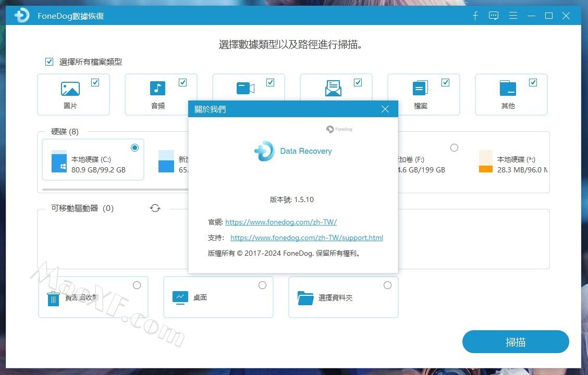Open the Facebook share icon

pos(475,16)
